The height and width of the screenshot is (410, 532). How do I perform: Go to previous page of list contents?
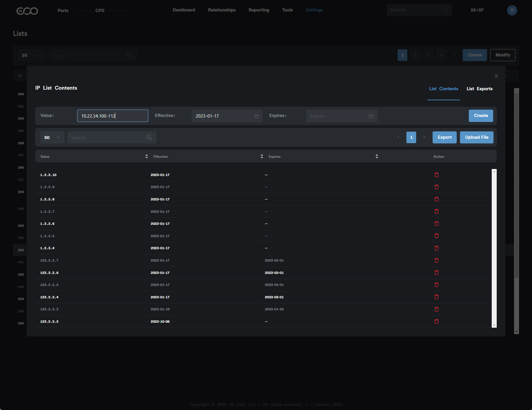(x=398, y=137)
